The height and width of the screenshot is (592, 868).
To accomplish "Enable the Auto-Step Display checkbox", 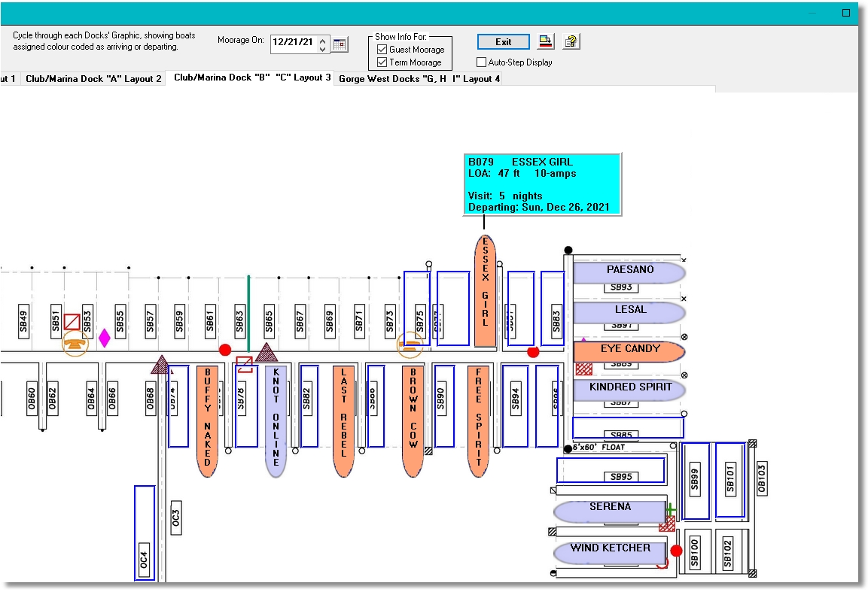I will (480, 62).
